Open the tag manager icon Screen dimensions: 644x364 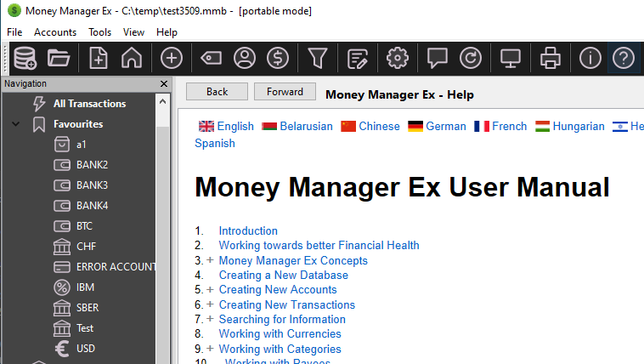[211, 58]
